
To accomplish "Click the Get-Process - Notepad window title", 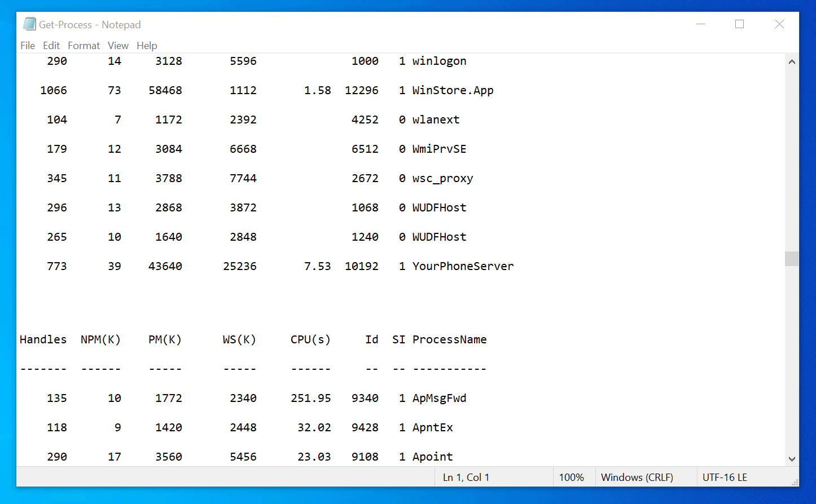I will click(x=90, y=25).
